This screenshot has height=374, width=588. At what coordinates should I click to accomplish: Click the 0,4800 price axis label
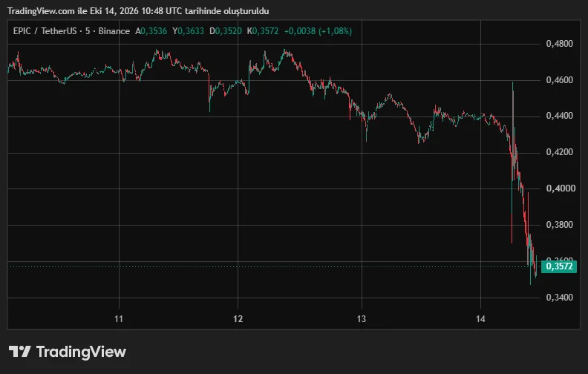coord(560,44)
